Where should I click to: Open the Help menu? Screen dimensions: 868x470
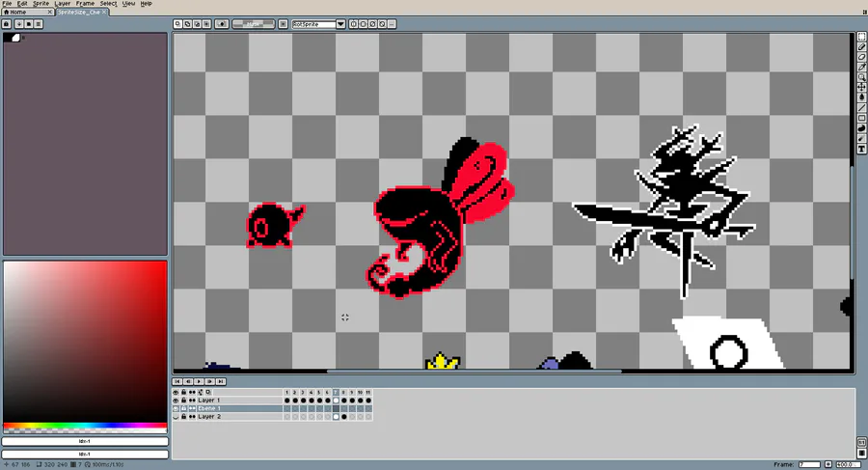pos(147,3)
